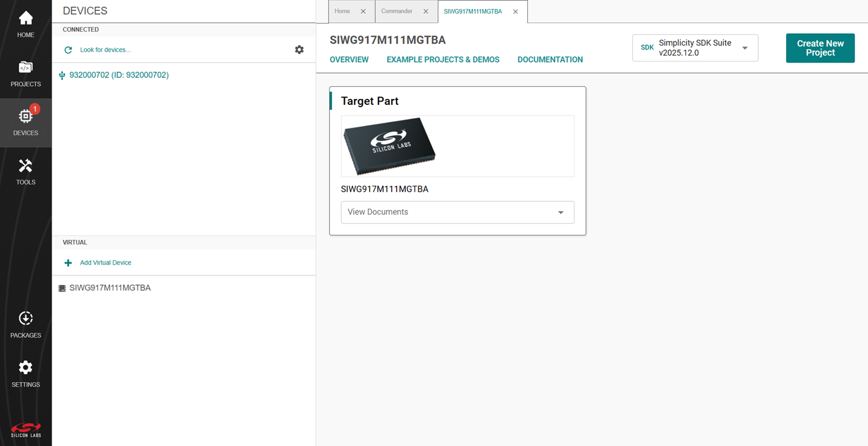Select connected device 932000702
The image size is (868, 446).
(119, 75)
